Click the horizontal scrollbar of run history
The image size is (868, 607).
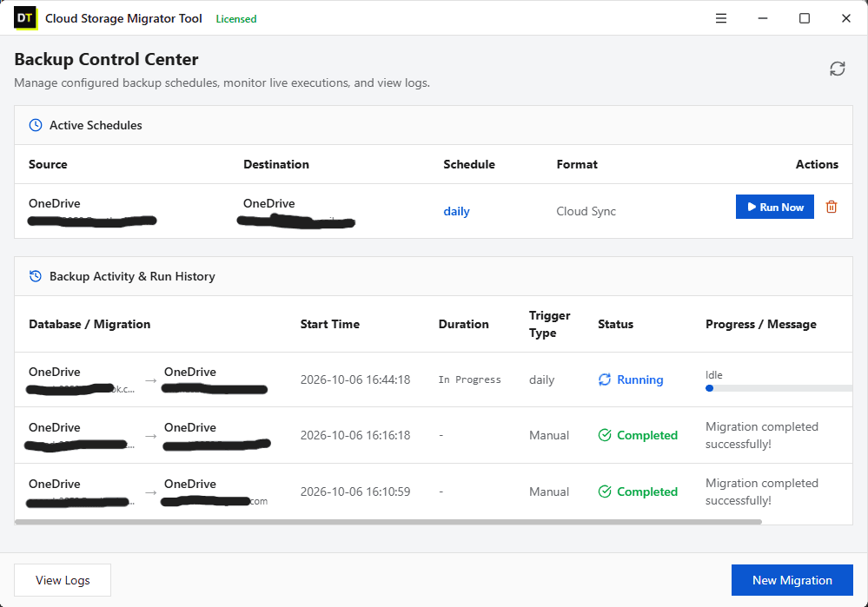click(388, 522)
